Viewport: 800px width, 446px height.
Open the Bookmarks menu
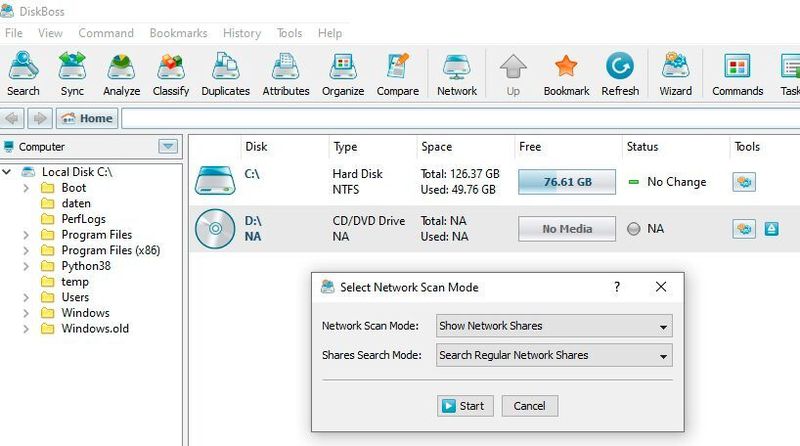coord(178,33)
